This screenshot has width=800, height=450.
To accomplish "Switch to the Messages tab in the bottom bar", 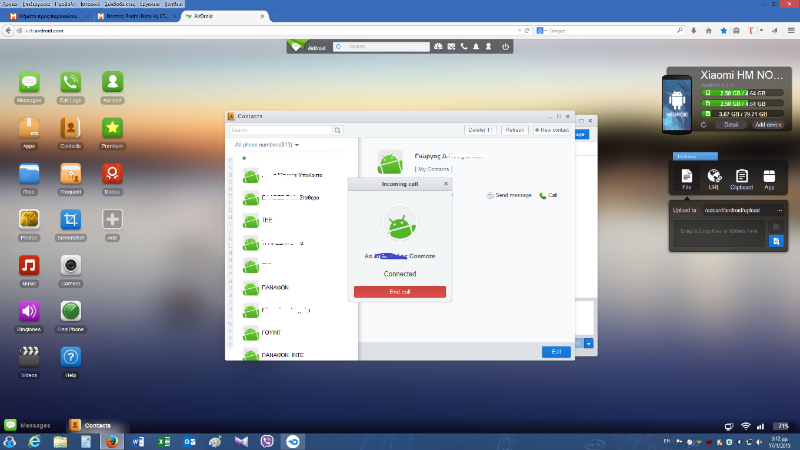I will [28, 425].
